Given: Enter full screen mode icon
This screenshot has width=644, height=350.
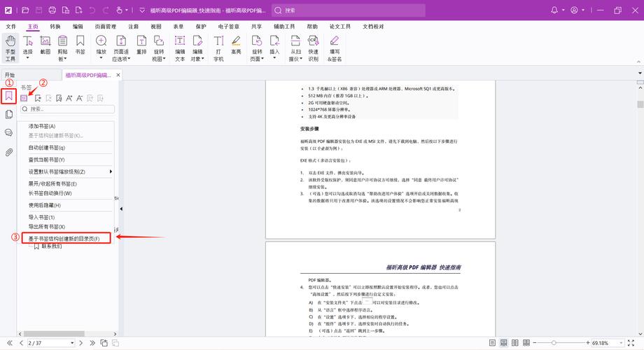Looking at the screenshot, I should click(631, 342).
